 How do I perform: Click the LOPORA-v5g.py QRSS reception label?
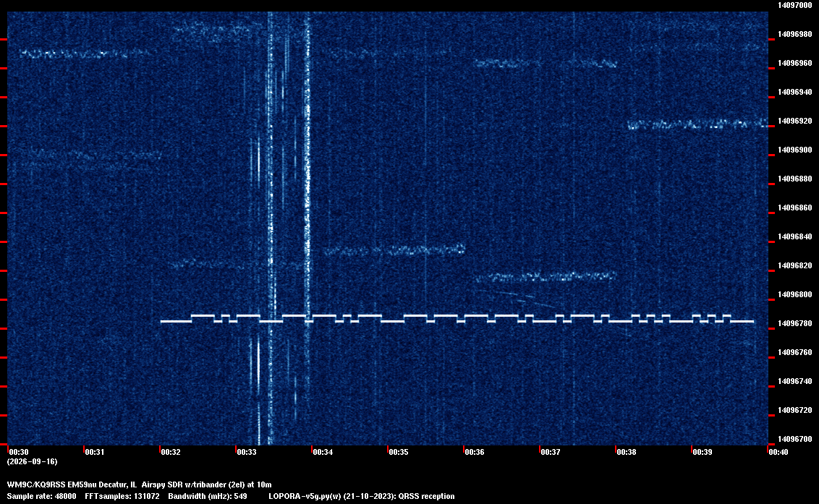coord(362,496)
